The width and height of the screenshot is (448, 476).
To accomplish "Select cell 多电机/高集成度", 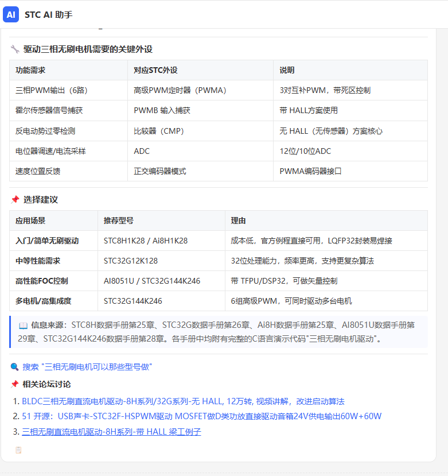I will (x=54, y=301).
